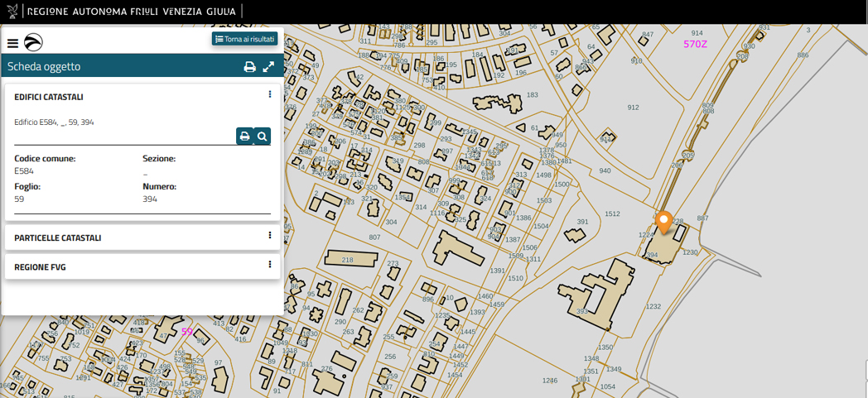Collapse the Edifici Catastali section header

click(x=49, y=97)
